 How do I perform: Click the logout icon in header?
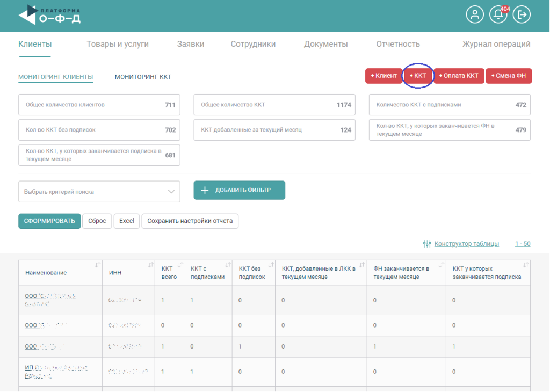coord(522,15)
